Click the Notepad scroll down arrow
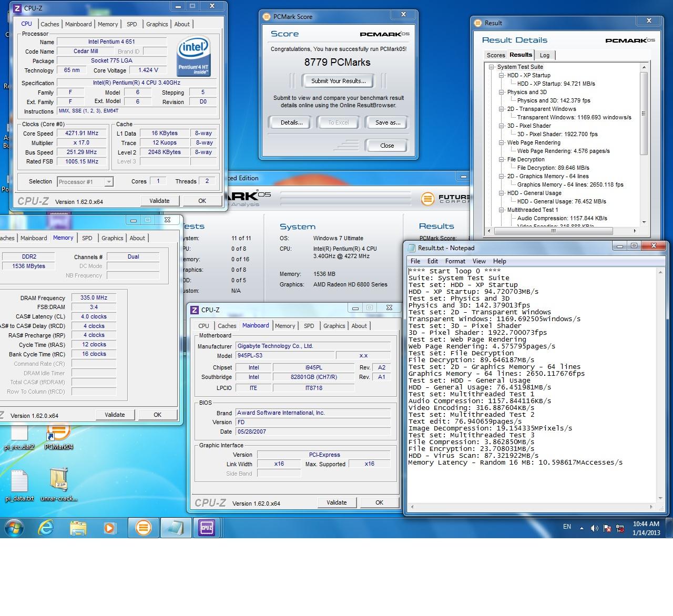Screen dimensions: 673x616 [x=660, y=498]
